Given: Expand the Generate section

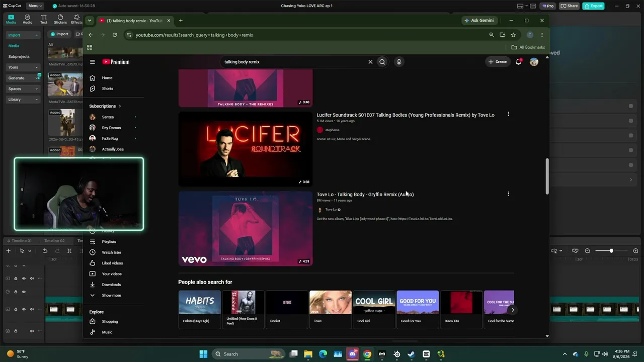Looking at the screenshot, I should (23, 78).
